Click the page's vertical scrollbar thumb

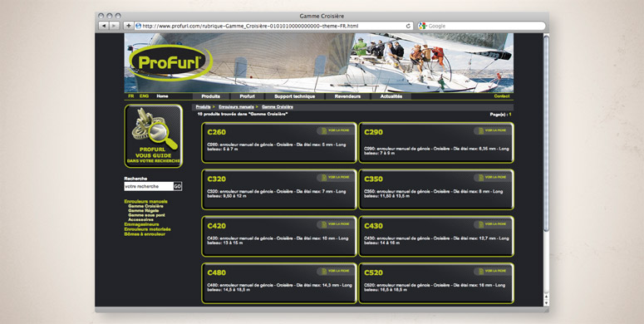(546, 135)
